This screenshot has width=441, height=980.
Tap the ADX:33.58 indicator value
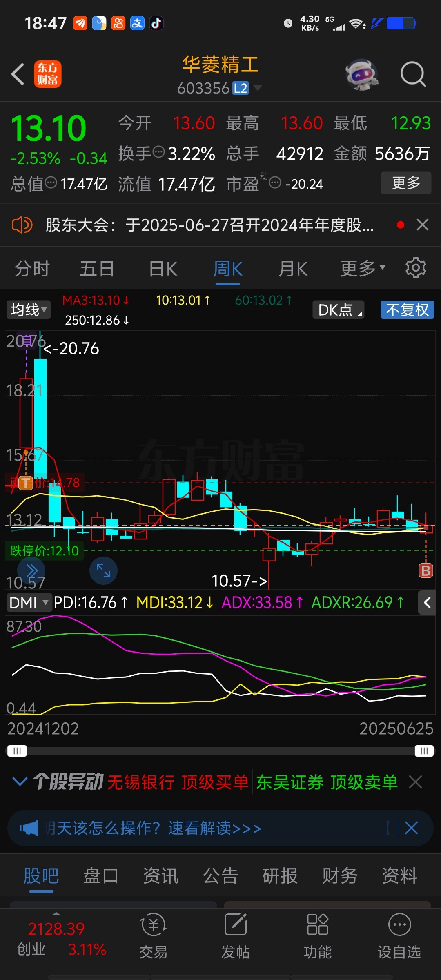262,602
